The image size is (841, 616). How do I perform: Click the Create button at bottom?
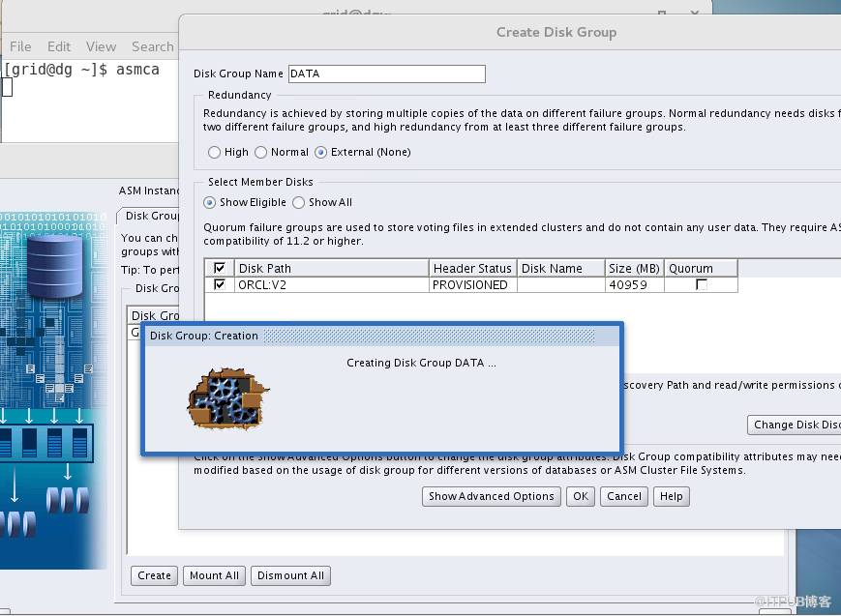[x=153, y=575]
